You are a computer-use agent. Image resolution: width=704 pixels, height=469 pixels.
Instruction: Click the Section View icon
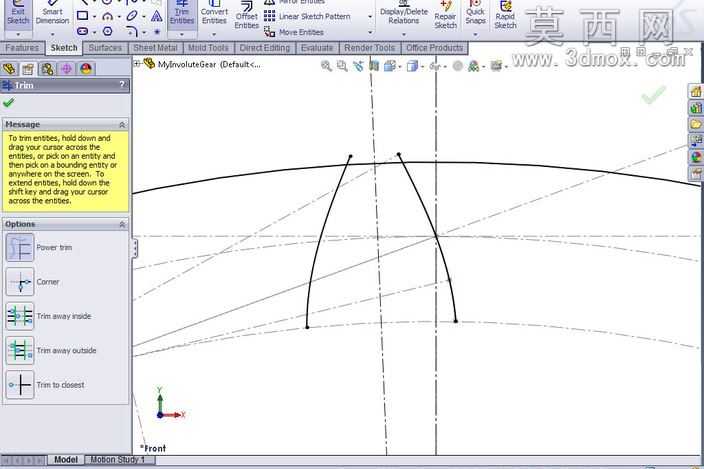click(x=374, y=66)
